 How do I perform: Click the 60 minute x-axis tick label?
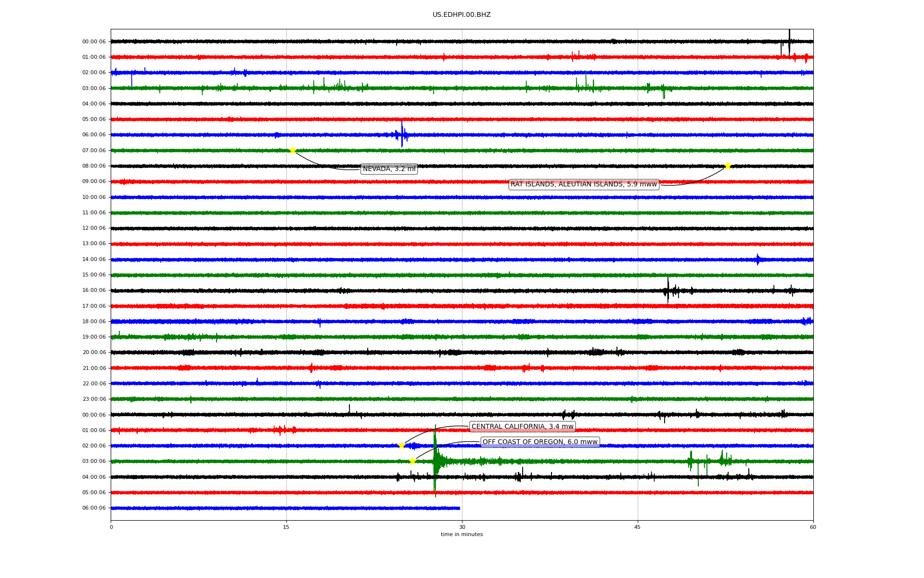813,527
